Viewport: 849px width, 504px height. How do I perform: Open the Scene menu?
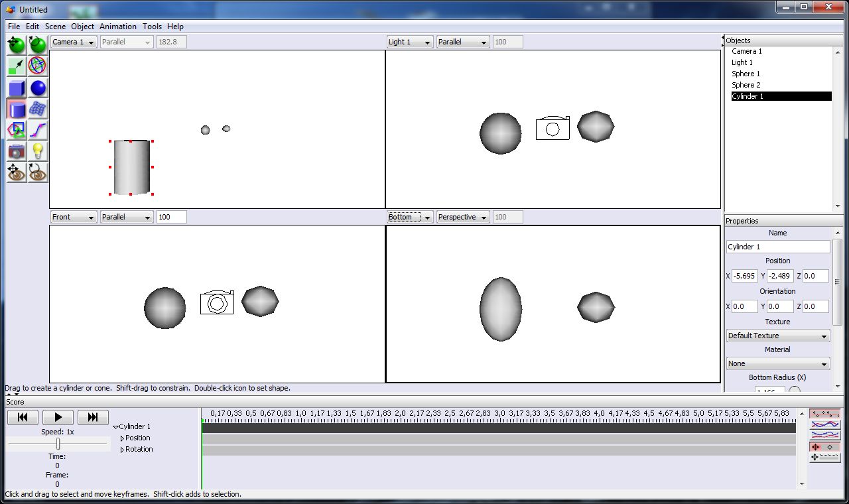55,27
